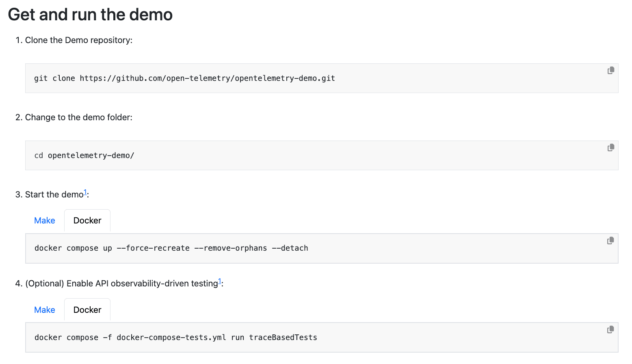Open footnote 1 after observability-driven testing
This screenshot has width=632, height=364.
[x=220, y=281]
